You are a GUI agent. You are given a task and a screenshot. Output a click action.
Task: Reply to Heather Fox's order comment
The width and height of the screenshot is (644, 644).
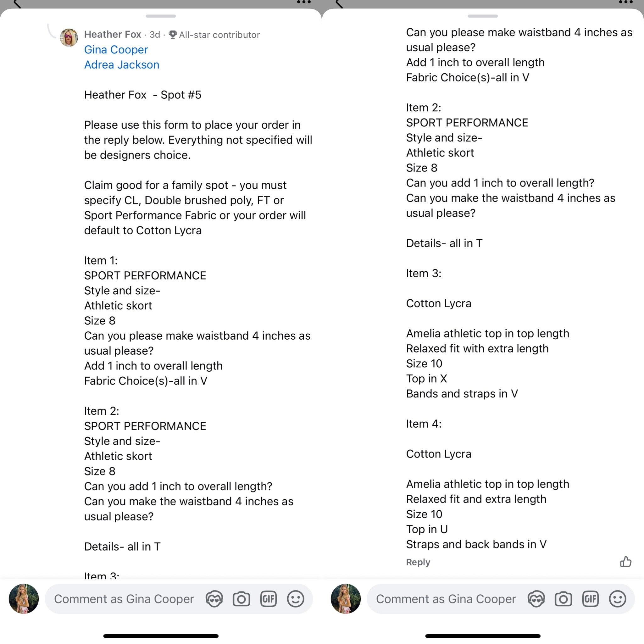418,562
